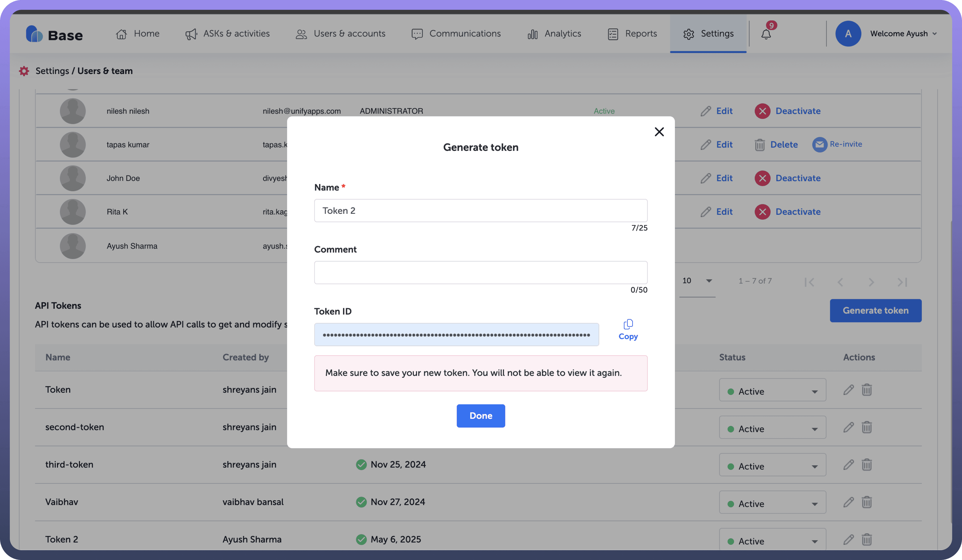Screen dimensions: 962x560
Task: Close the Generate token dialog
Action: point(659,132)
